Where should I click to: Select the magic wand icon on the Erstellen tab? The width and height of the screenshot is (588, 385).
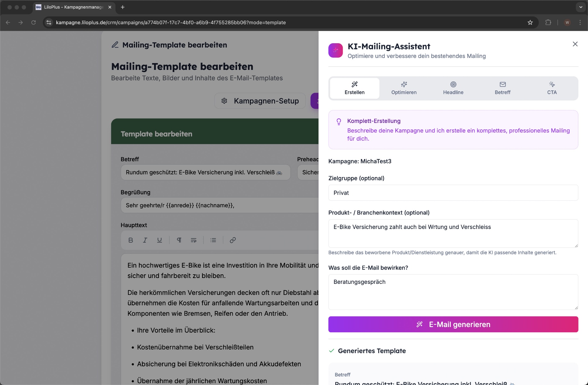click(x=354, y=84)
